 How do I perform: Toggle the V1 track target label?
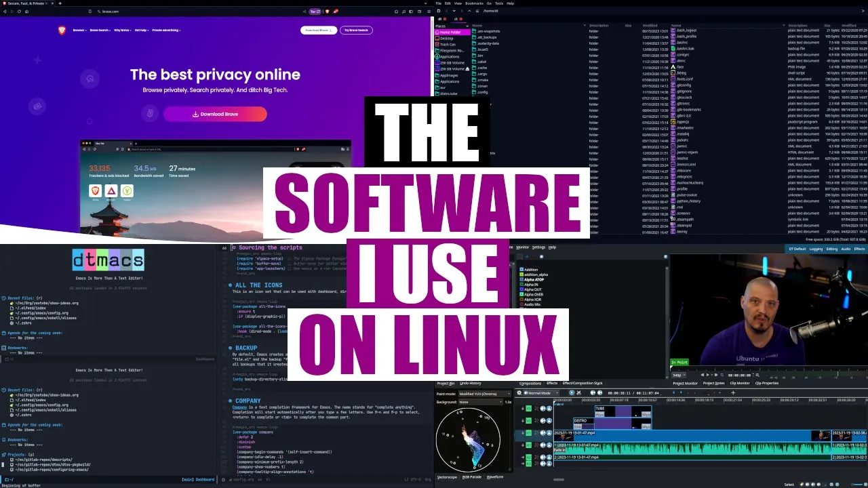529,433
